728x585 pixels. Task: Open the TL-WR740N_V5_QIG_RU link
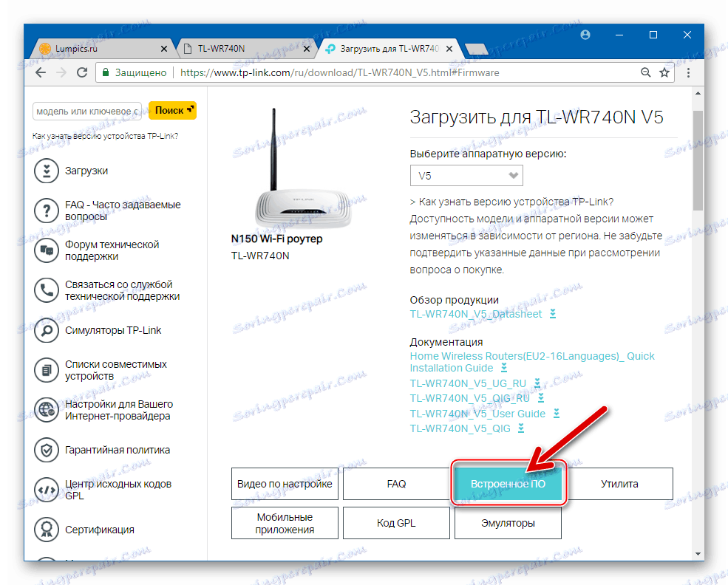pos(470,398)
